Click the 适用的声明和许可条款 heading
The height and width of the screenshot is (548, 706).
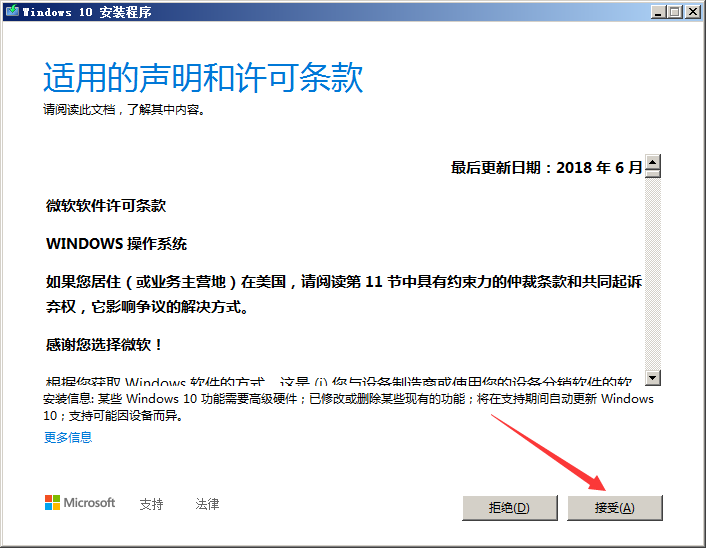pyautogui.click(x=203, y=77)
